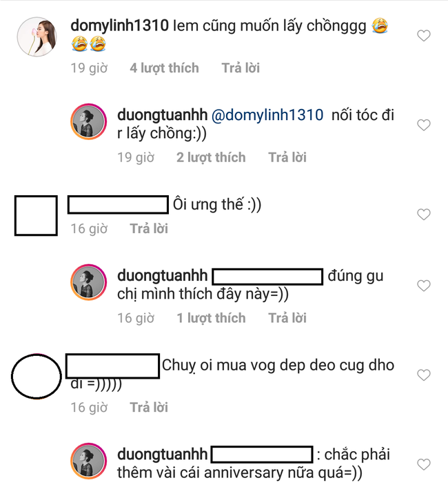
Task: Tap duongtuanhh's avatar on the "anniversary" reply
Action: click(x=89, y=462)
